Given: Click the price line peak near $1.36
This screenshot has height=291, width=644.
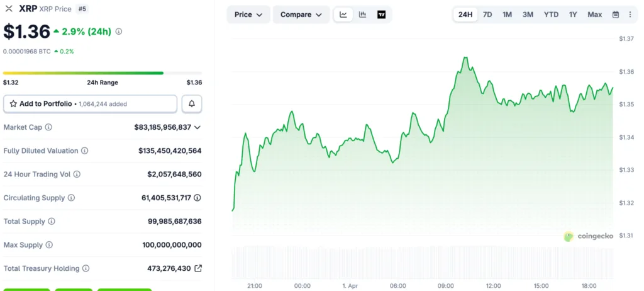Looking at the screenshot, I should point(465,57).
